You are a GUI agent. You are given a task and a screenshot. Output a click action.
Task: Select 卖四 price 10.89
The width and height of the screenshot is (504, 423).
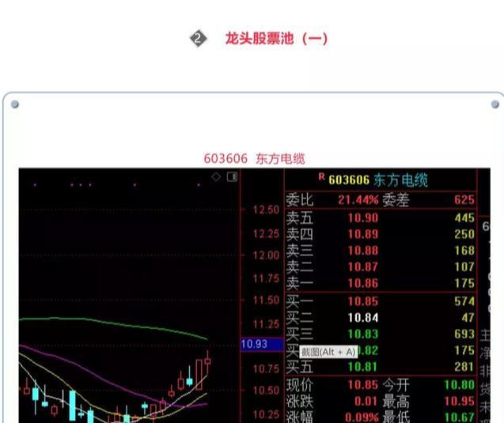pos(363,234)
